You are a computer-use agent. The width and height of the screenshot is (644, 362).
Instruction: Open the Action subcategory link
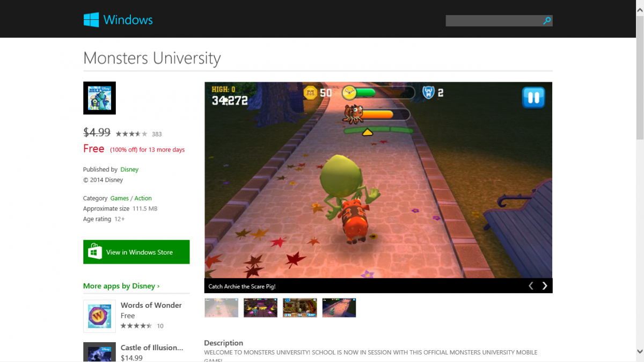click(143, 198)
